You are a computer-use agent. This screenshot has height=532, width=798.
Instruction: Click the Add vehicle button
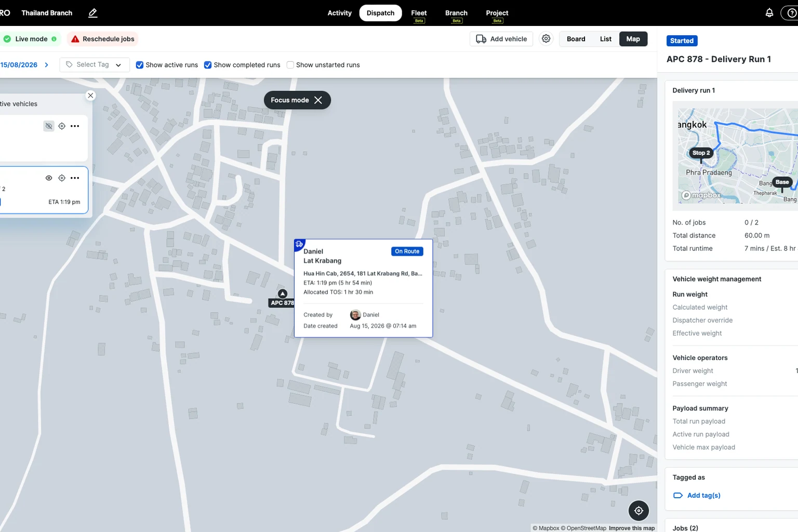point(501,39)
